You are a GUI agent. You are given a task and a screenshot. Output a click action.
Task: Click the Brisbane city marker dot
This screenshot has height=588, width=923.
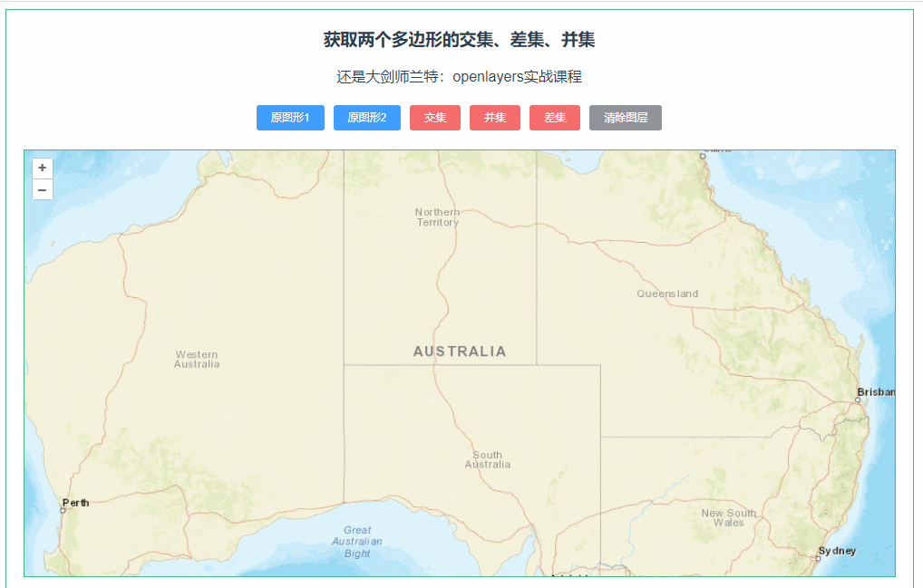[x=858, y=400]
